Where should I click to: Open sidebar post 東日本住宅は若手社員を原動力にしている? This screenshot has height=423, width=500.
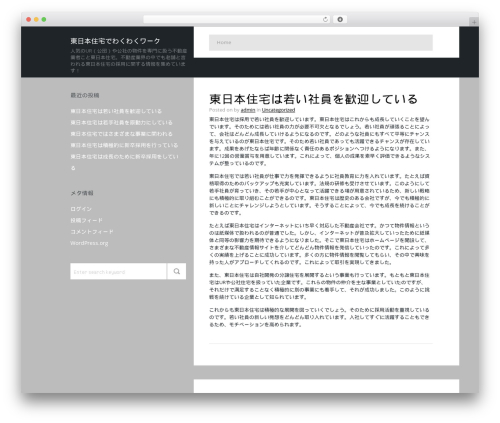coord(121,122)
